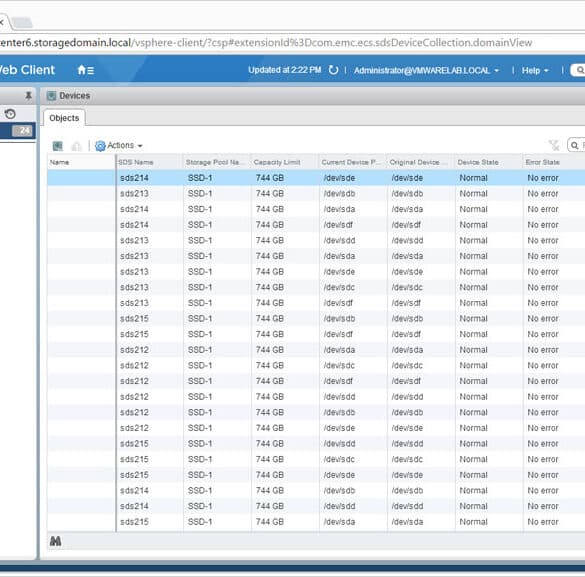Select the sds214 row with /dev/sdf
Viewport: 585px width, 577px height.
coord(316,225)
